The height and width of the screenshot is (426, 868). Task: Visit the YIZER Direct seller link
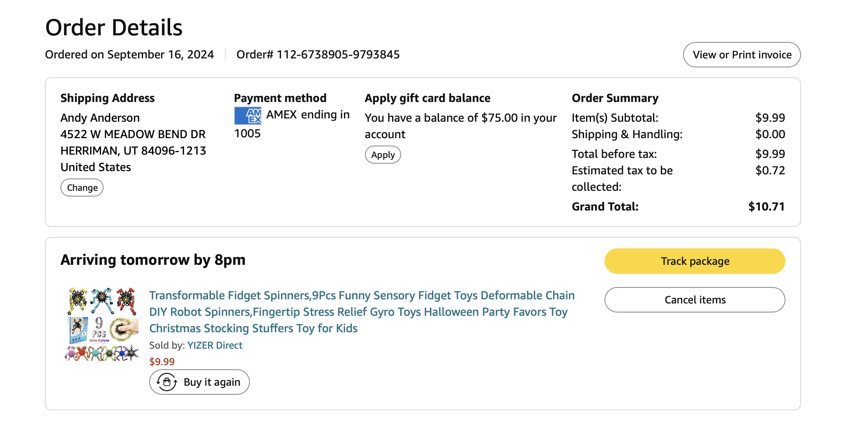coord(215,345)
